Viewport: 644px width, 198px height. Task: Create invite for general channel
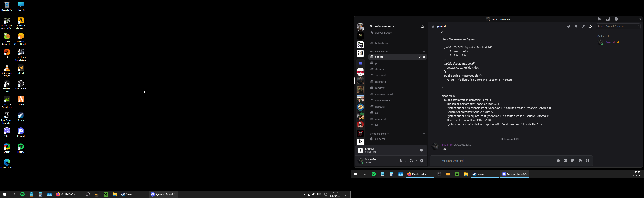pos(420,57)
